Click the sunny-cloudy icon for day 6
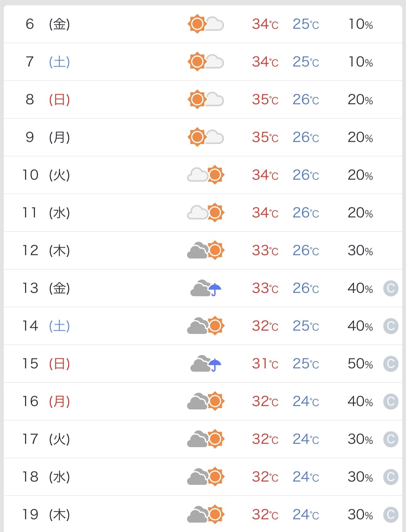 tap(206, 24)
